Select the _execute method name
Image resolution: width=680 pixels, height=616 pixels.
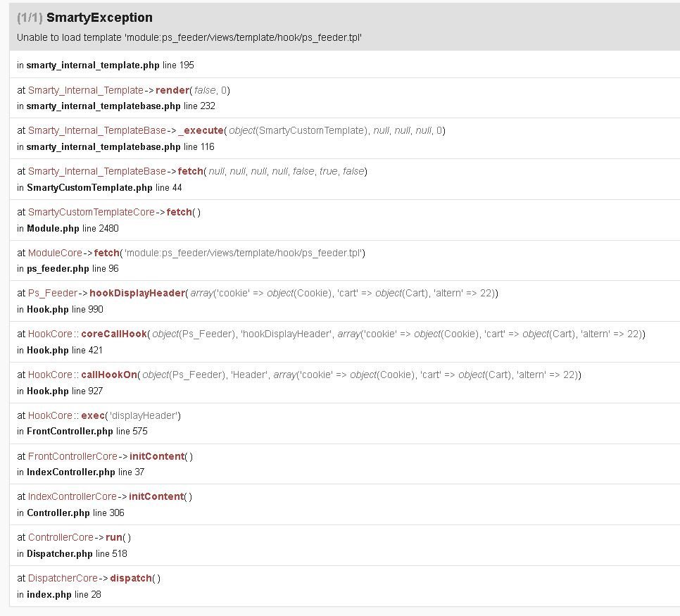pyautogui.click(x=201, y=130)
